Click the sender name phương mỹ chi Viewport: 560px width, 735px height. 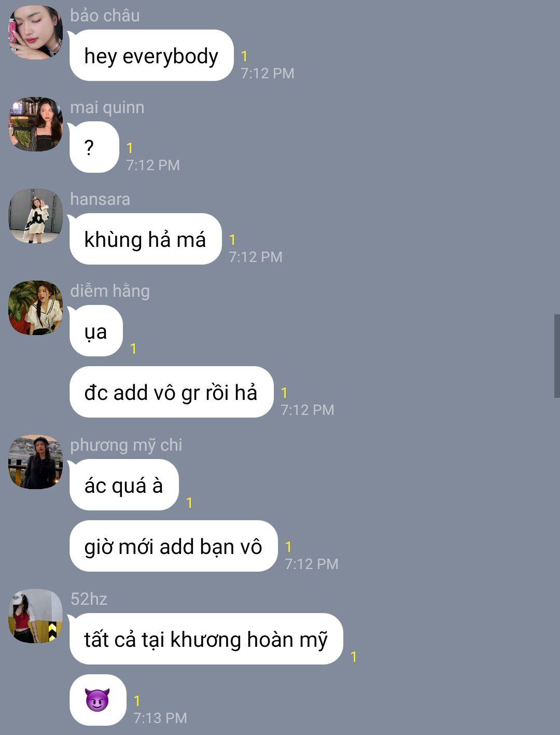coord(127,445)
